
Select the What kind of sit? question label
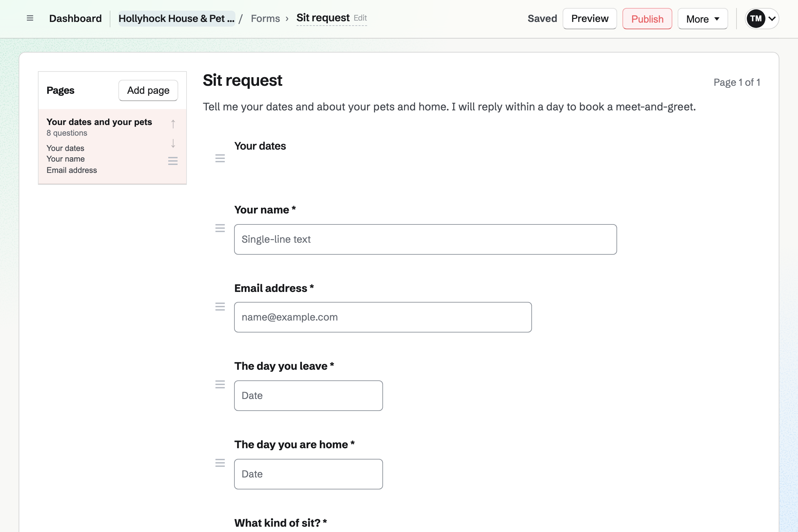click(281, 523)
